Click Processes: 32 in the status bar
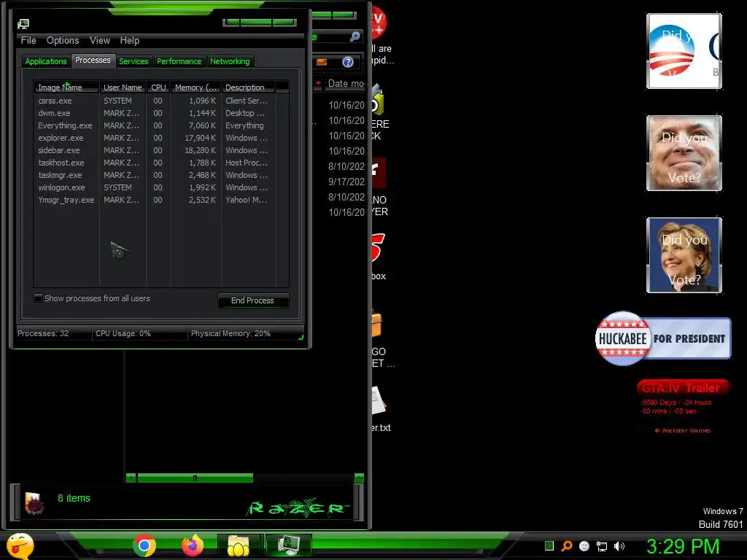747x560 pixels. (43, 333)
